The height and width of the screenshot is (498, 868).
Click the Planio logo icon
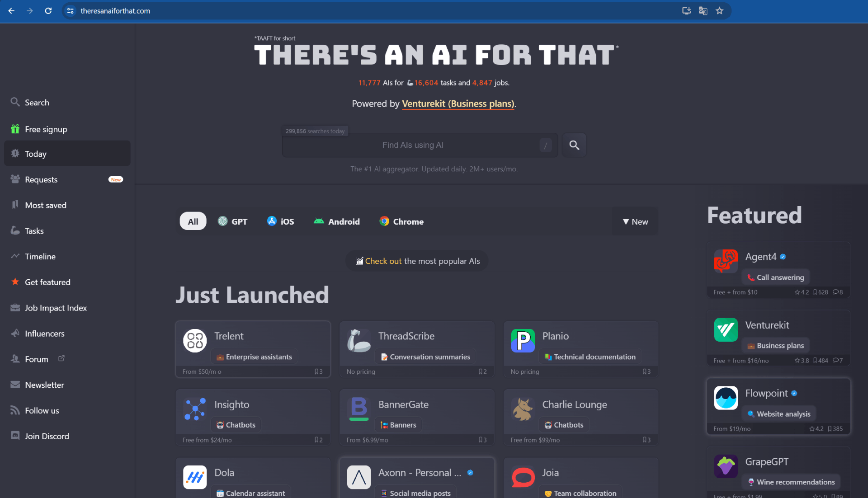[523, 340]
